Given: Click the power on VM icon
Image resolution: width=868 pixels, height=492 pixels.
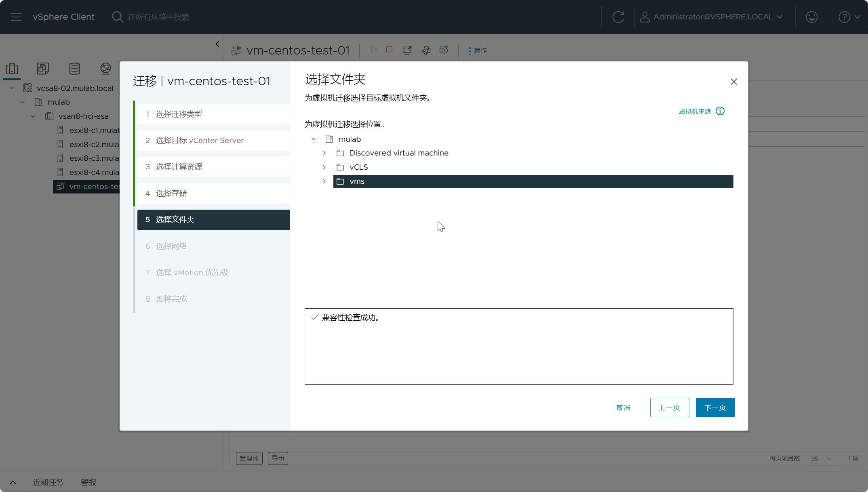Looking at the screenshot, I should tap(374, 49).
